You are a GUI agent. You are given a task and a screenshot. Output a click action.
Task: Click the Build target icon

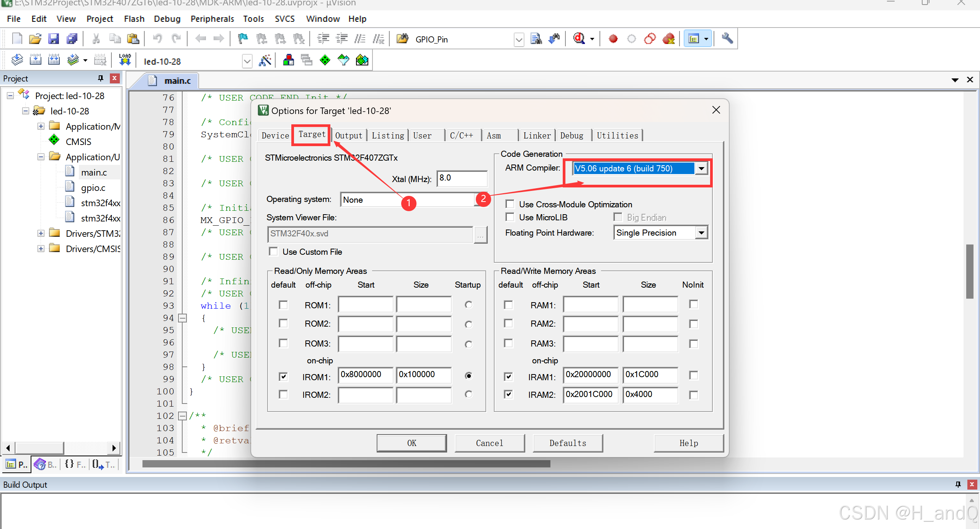(36, 60)
